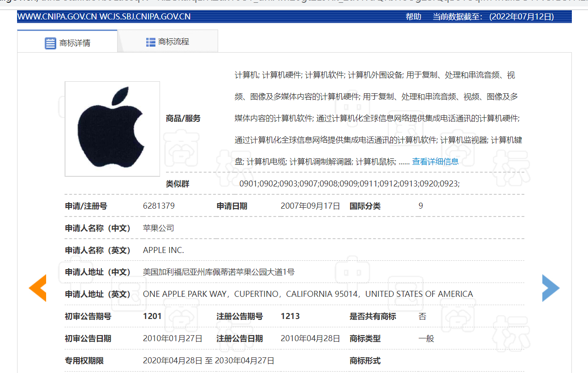
Task: Click the blue right arrow to view next trademark
Action: tap(551, 288)
